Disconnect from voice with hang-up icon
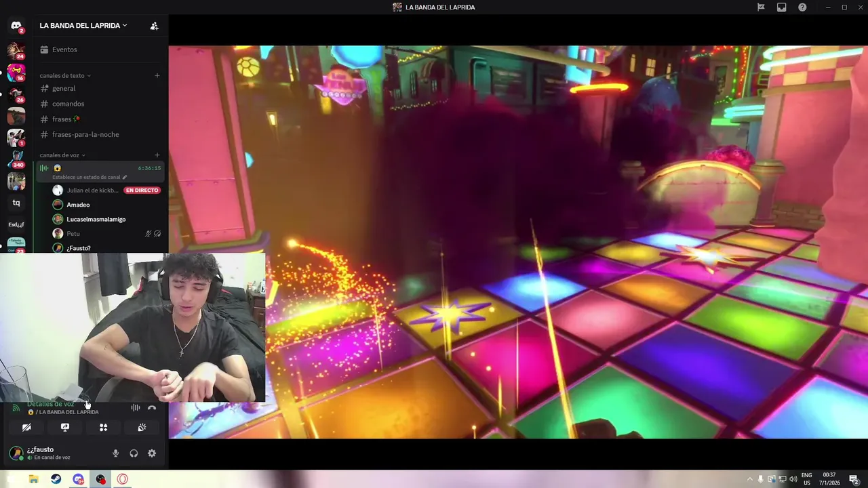The height and width of the screenshot is (488, 868). coord(152,407)
